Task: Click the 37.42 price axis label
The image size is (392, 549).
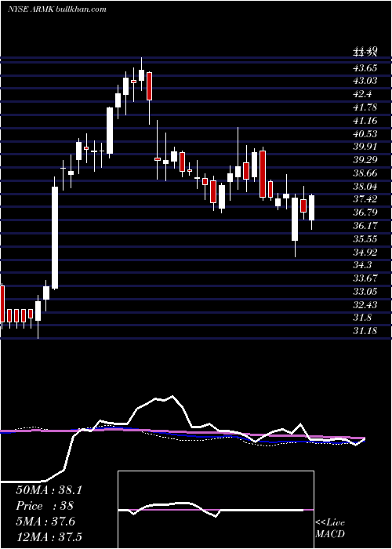Action: point(365,199)
